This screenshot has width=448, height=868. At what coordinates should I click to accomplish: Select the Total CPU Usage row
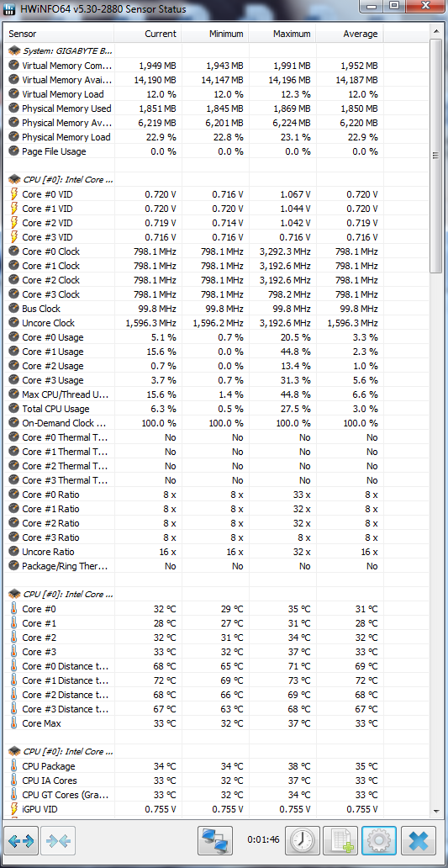[x=193, y=409]
